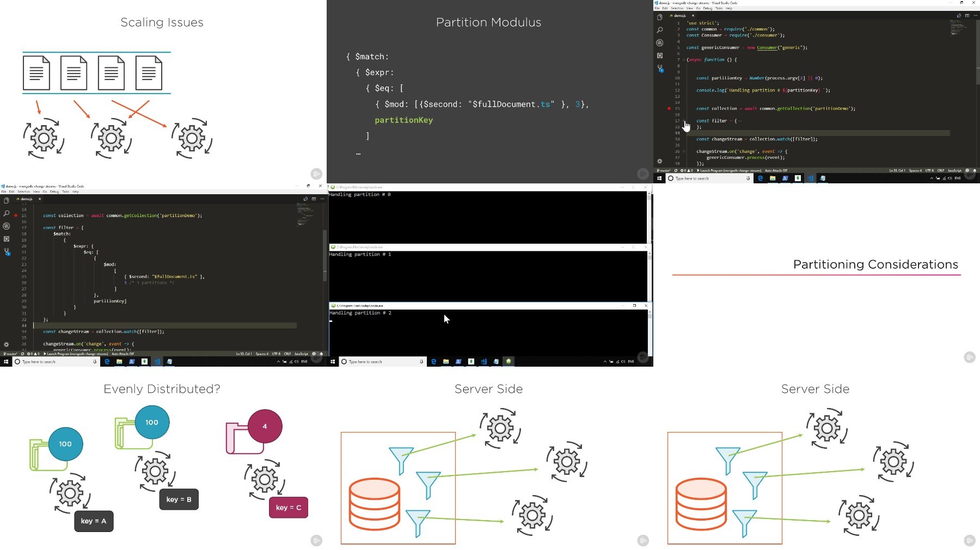Screen dimensions: 980x550
Task: Click Node.js icon in taskbar under node consoles
Action: [x=509, y=361]
